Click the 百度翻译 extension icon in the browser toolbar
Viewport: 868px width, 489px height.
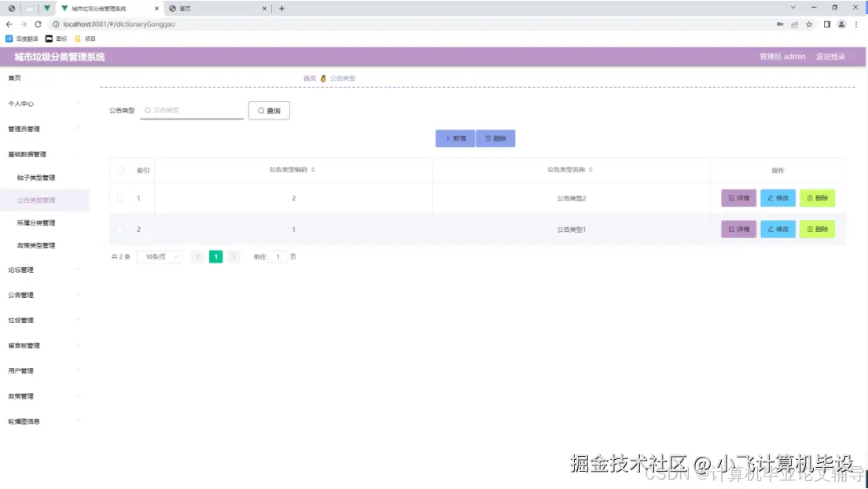click(9, 37)
